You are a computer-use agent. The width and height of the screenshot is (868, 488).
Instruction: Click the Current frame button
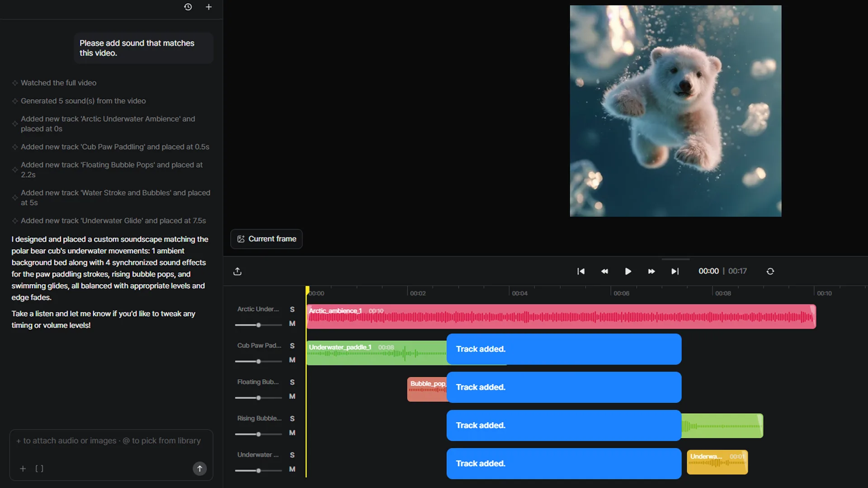[266, 239]
